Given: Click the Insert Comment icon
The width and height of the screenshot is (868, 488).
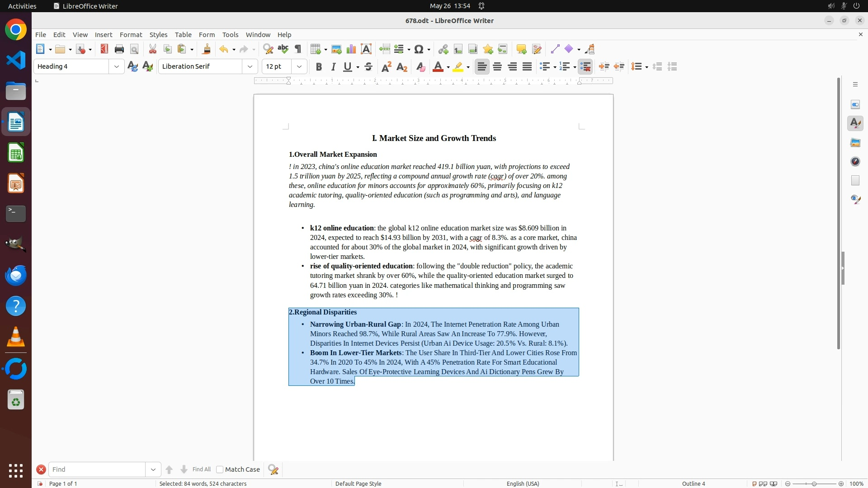Looking at the screenshot, I should tap(521, 49).
